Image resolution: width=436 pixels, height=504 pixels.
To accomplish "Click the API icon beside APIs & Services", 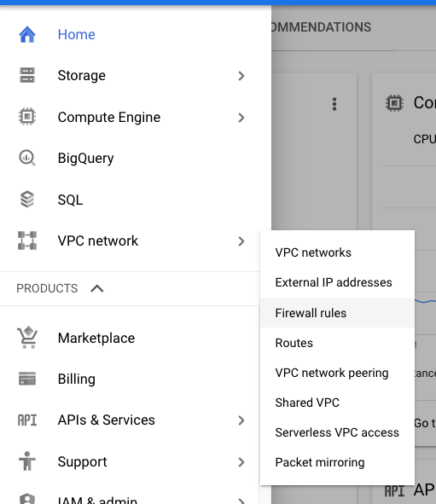I will click(27, 420).
